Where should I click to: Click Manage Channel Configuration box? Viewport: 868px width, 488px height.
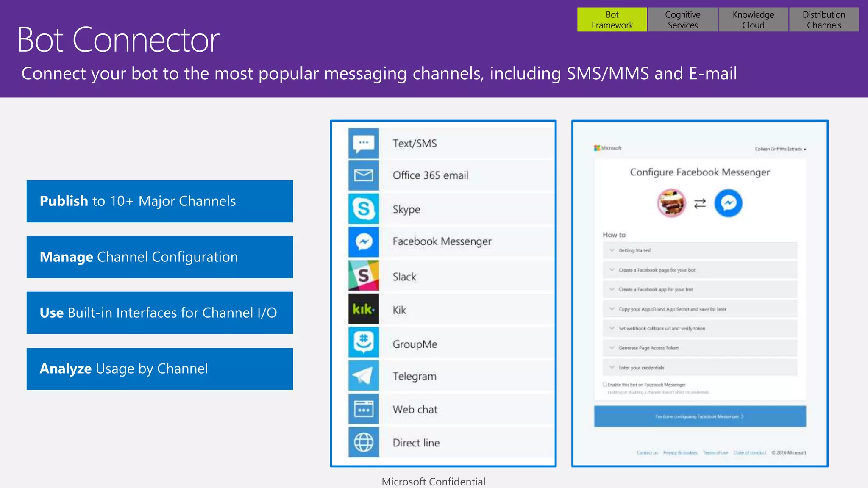pos(160,257)
